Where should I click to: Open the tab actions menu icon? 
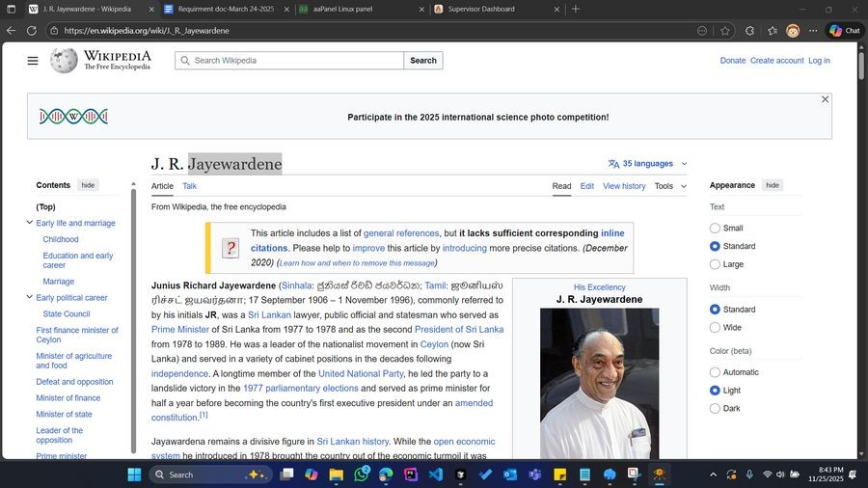point(11,9)
